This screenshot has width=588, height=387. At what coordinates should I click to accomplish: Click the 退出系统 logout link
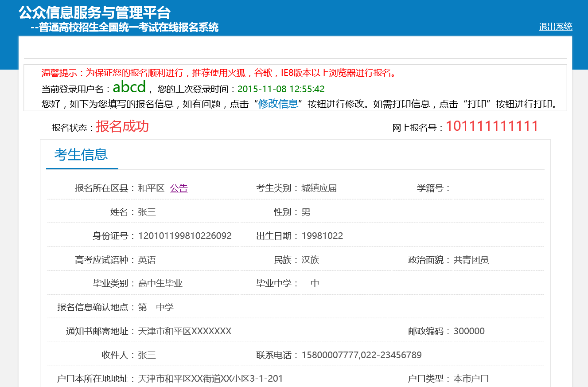555,27
